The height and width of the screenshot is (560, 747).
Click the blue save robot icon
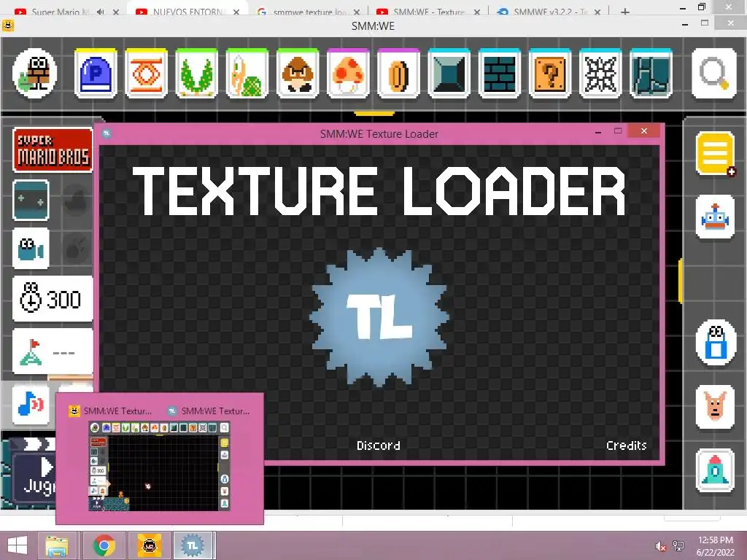click(x=715, y=343)
